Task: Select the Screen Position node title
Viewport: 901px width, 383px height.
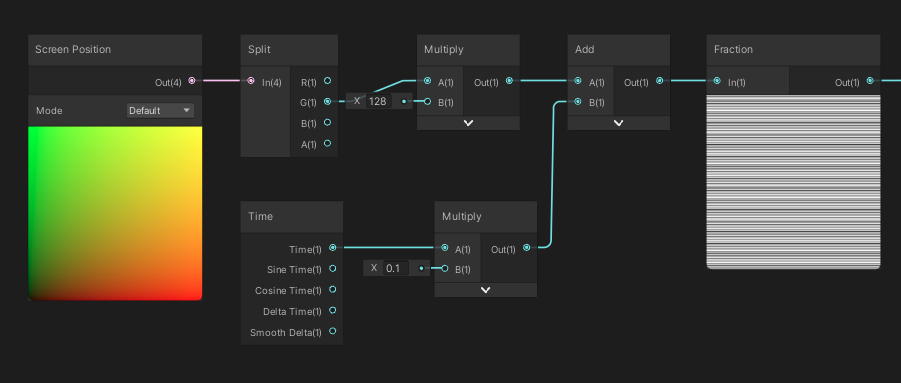Action: tap(73, 49)
